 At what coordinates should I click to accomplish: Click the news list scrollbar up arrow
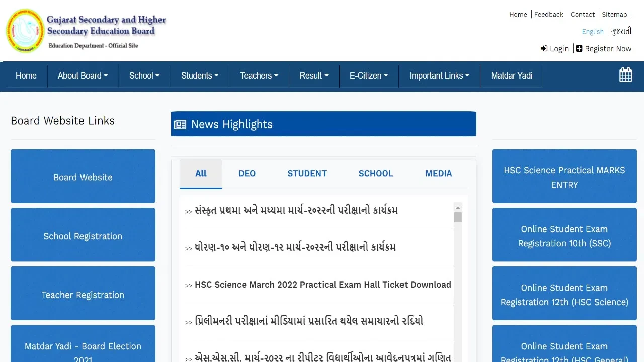458,207
